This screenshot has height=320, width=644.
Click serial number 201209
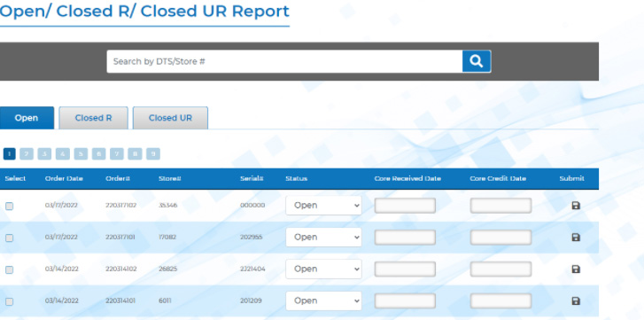tap(251, 301)
